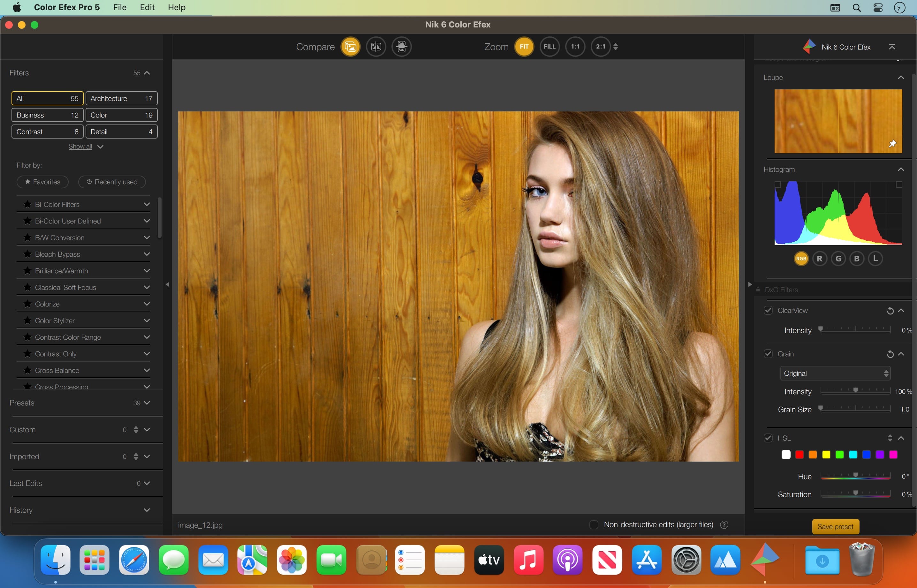917x588 pixels.
Task: Click the Loupe preview thumbnail
Action: [838, 121]
